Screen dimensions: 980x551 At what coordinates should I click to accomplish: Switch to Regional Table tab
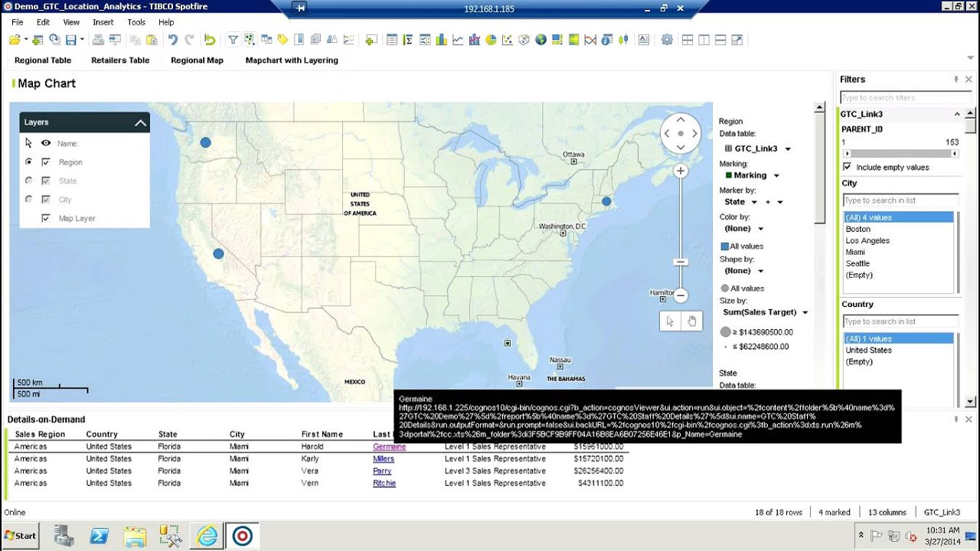(43, 60)
